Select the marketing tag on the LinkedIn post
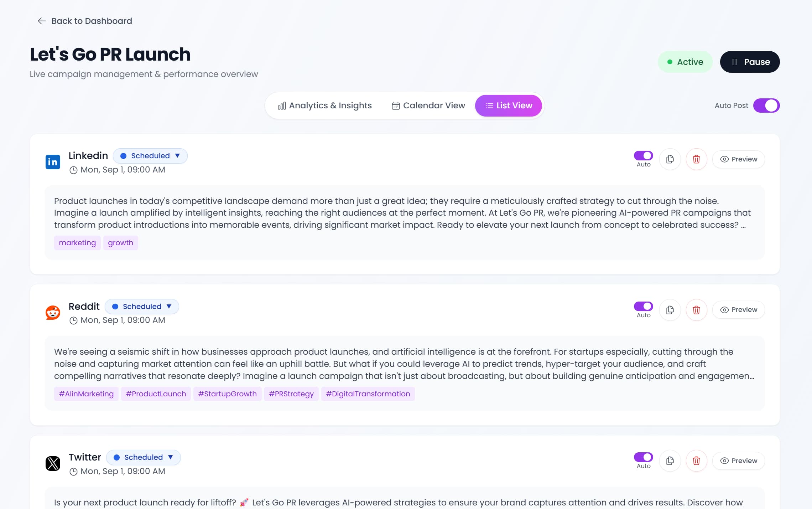 [77, 243]
